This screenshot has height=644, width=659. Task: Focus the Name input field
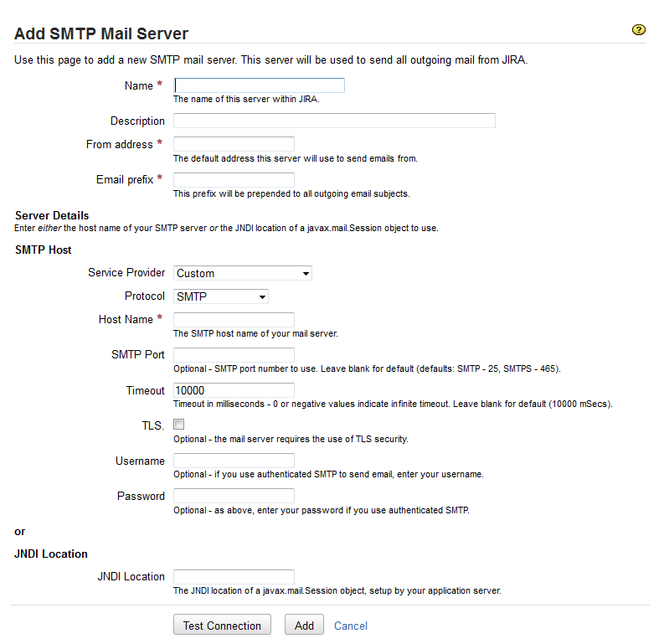(259, 85)
